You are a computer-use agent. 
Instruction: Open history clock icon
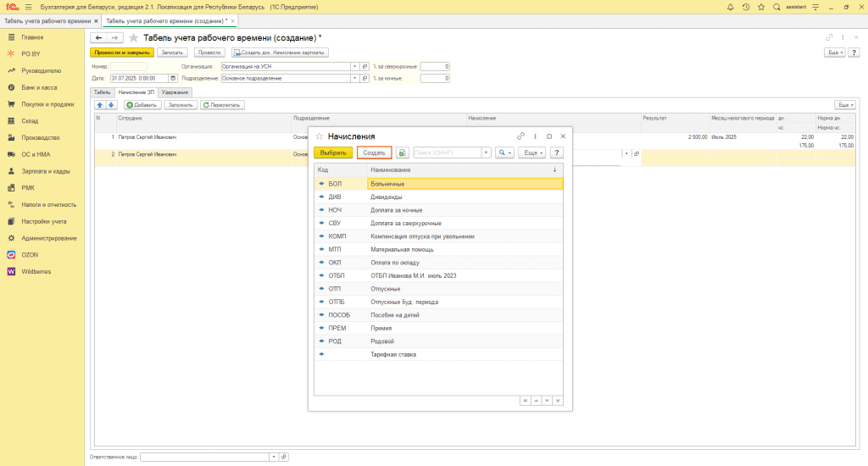[x=746, y=7]
